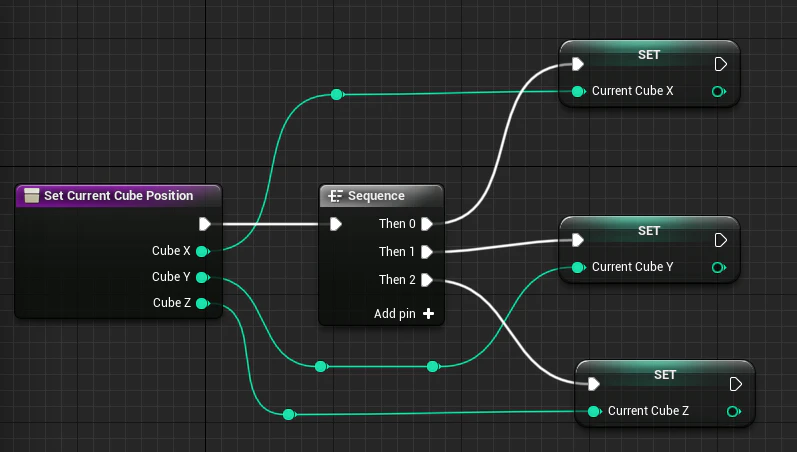Image resolution: width=797 pixels, height=452 pixels.
Task: Click the Current Cube X label
Action: click(x=632, y=91)
